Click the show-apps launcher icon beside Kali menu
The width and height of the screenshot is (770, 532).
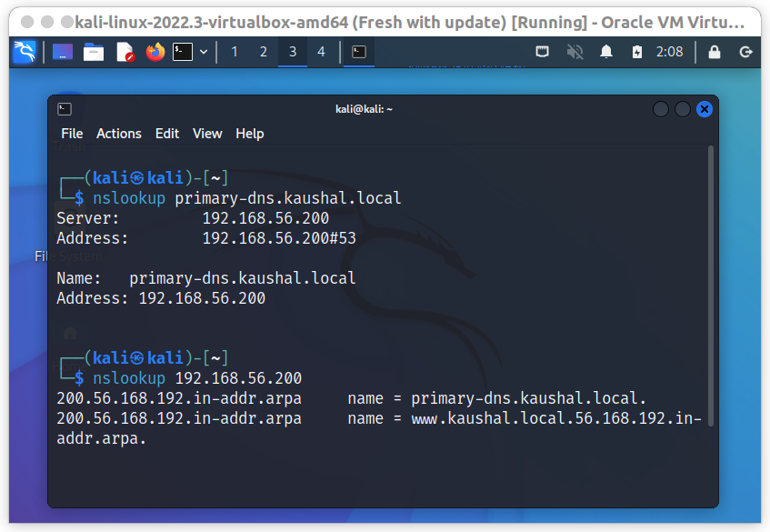[62, 52]
